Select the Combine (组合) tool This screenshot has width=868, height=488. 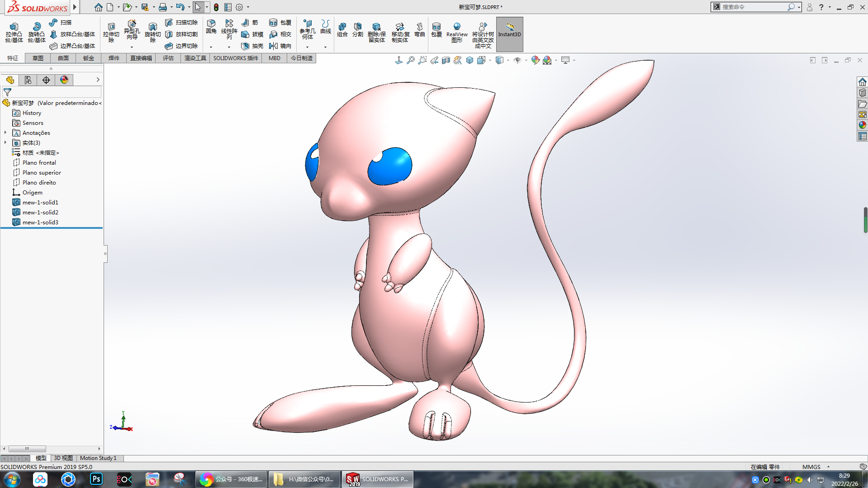tap(342, 29)
